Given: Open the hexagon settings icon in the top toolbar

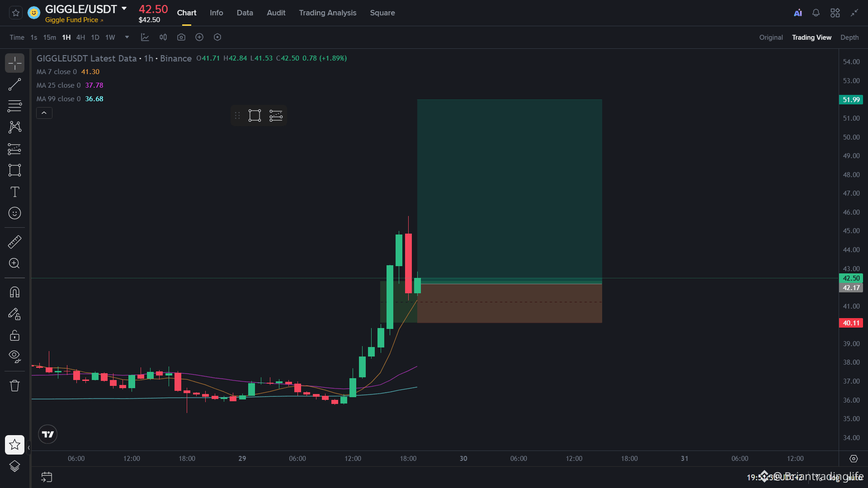Looking at the screenshot, I should (217, 38).
